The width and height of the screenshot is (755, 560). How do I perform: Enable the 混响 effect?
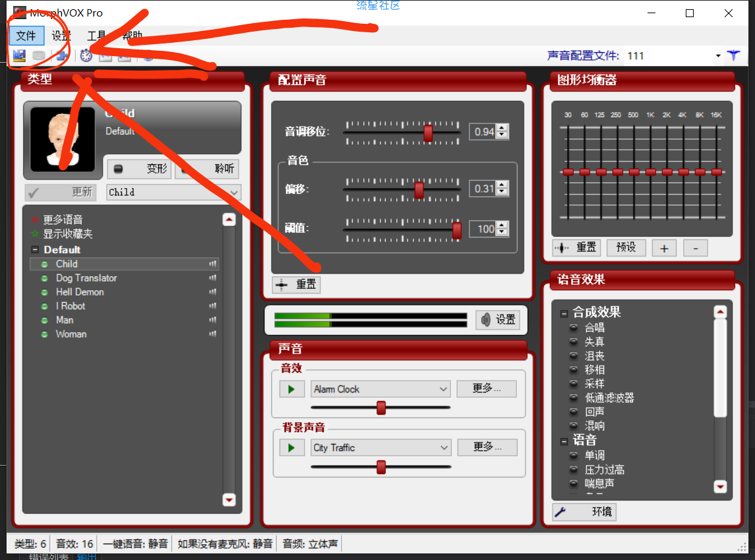point(574,425)
